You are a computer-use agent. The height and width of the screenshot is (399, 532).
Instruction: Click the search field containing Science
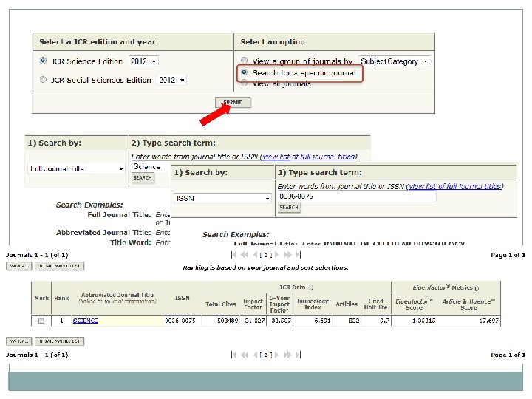(151, 166)
